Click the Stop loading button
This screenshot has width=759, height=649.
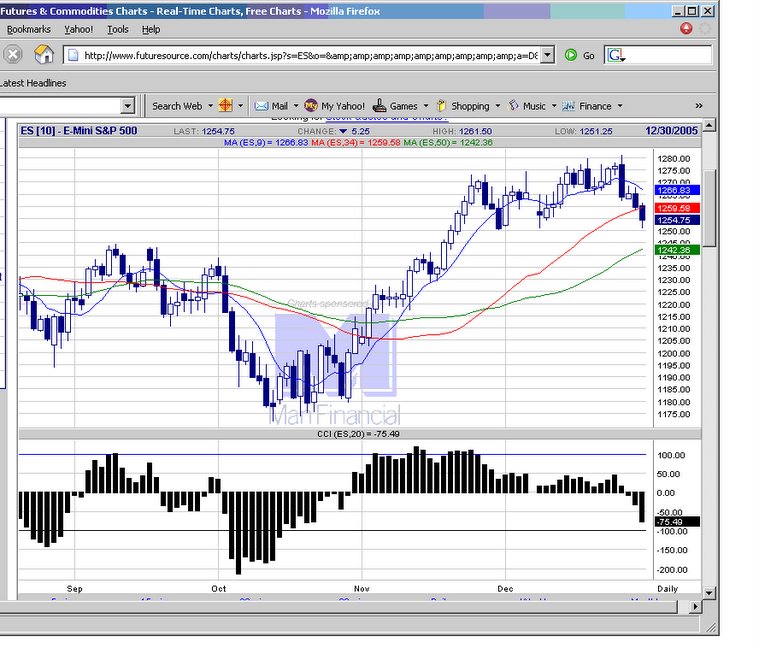tap(13, 54)
